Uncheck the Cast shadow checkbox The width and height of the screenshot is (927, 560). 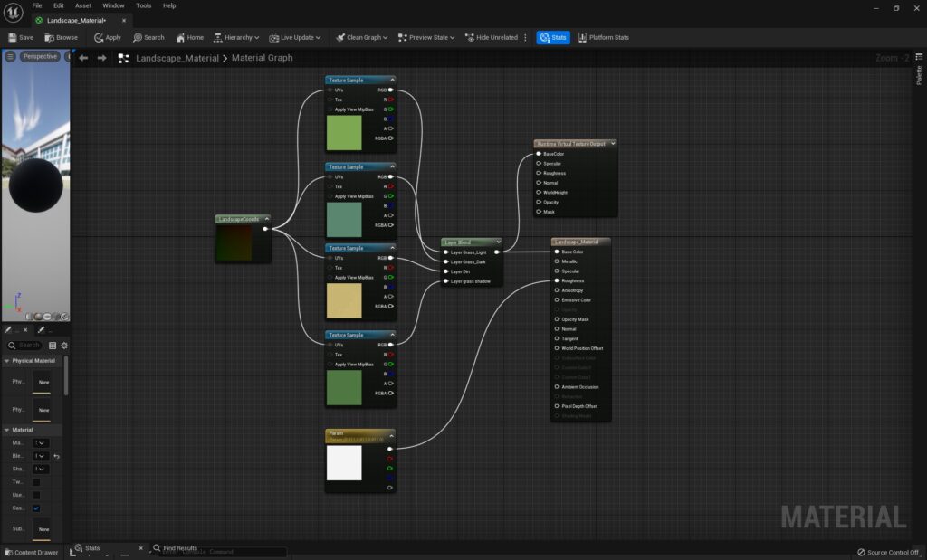(36, 508)
